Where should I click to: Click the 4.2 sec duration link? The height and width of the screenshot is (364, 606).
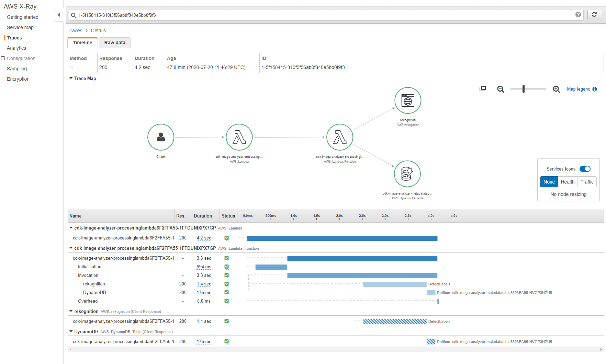coord(204,238)
